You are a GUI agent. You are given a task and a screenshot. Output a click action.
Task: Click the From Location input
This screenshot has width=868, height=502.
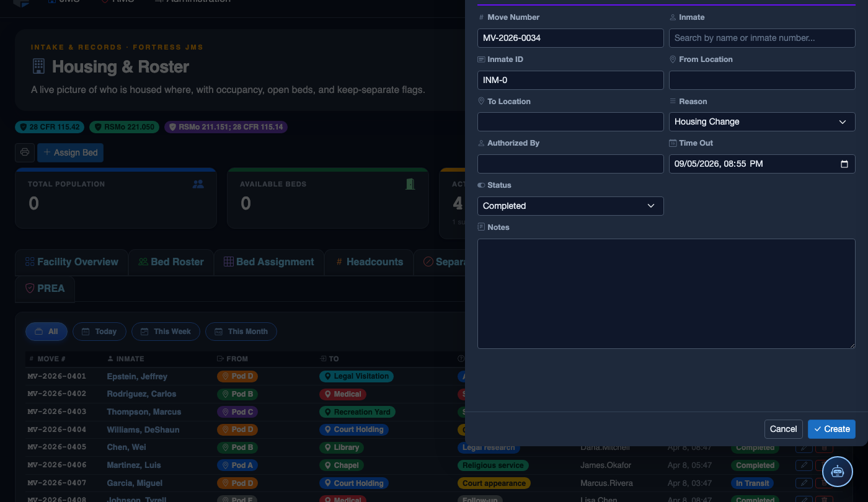pos(762,80)
